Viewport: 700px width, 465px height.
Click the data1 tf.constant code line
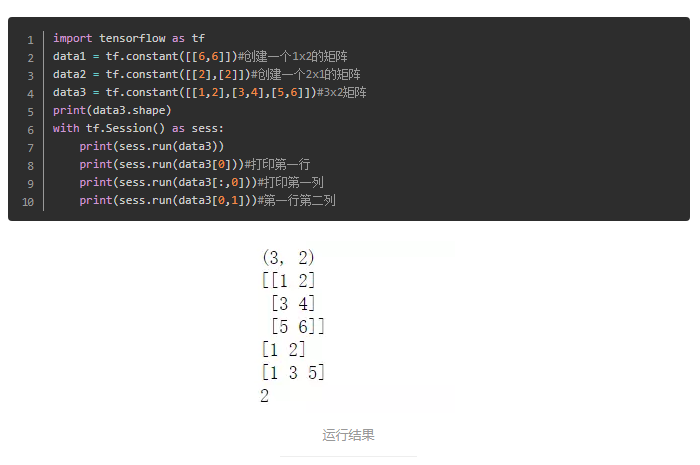200,56
